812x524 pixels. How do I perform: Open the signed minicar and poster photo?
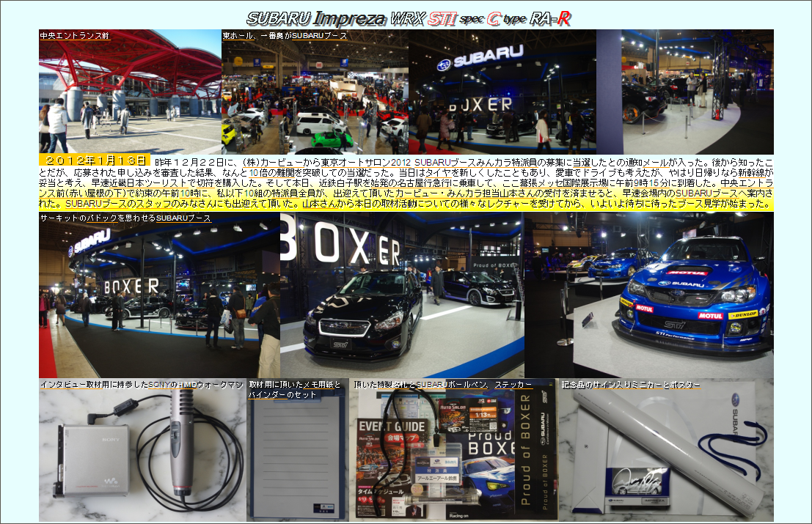(666, 454)
